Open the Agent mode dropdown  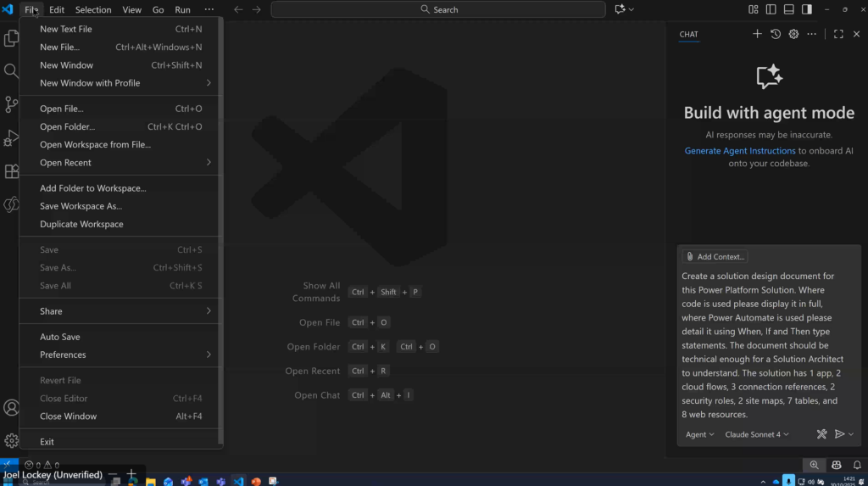click(x=699, y=434)
